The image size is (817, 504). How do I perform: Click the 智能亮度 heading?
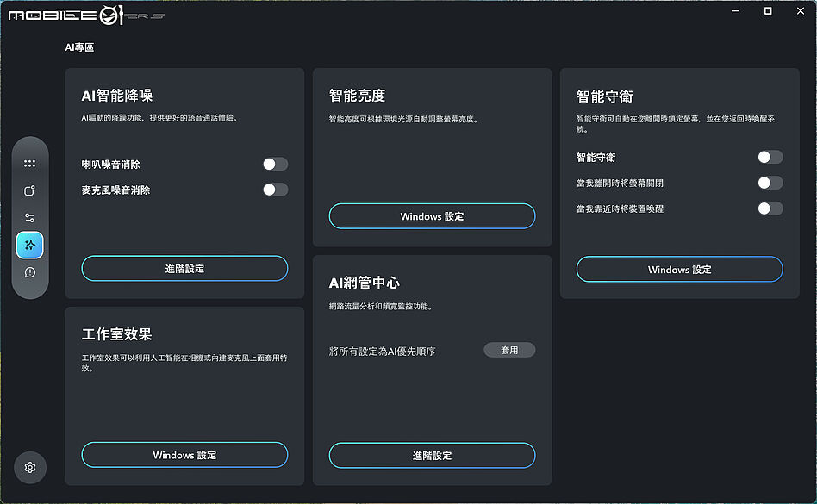357,96
